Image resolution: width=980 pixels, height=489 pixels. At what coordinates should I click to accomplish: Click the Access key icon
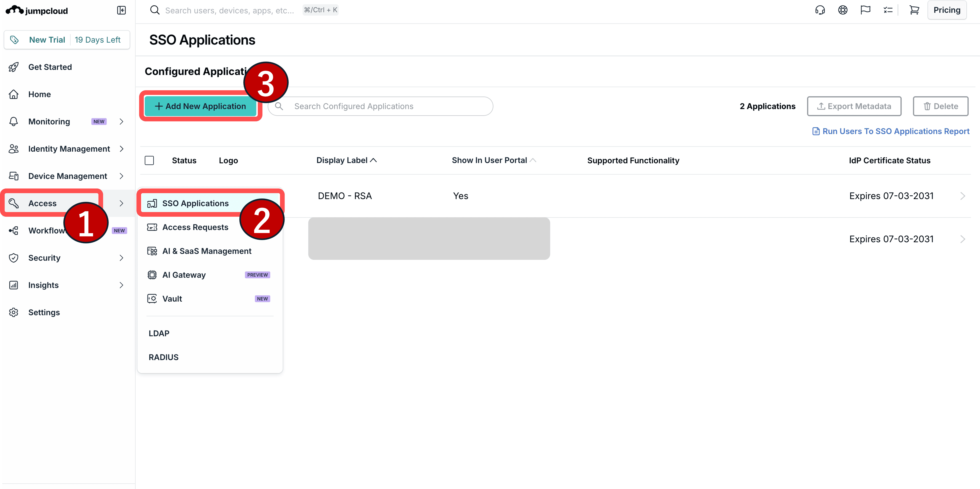point(14,203)
